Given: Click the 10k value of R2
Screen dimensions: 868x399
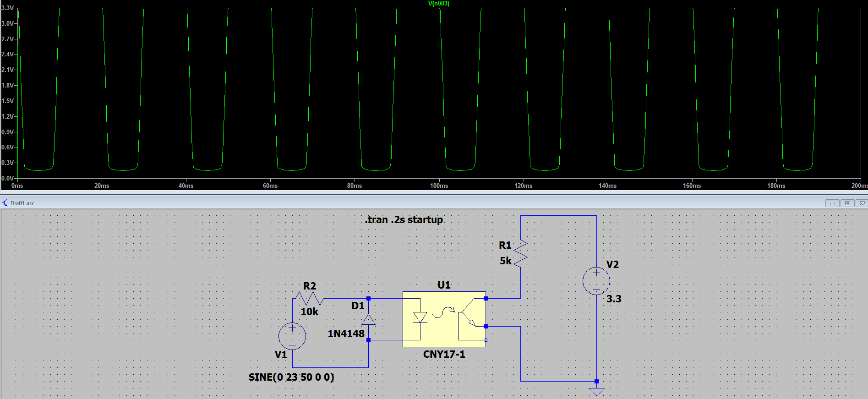Looking at the screenshot, I should tap(309, 312).
